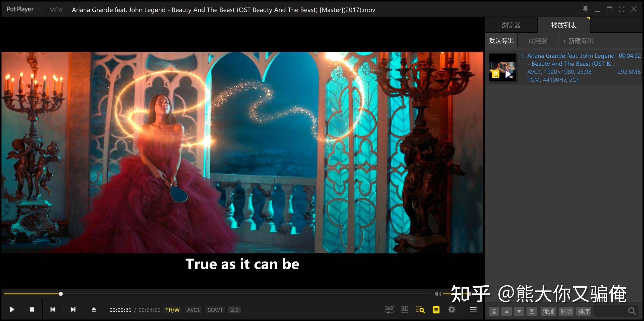Click the total time 00:04:02 in control bar
The height and width of the screenshot is (321, 644).
pos(149,310)
